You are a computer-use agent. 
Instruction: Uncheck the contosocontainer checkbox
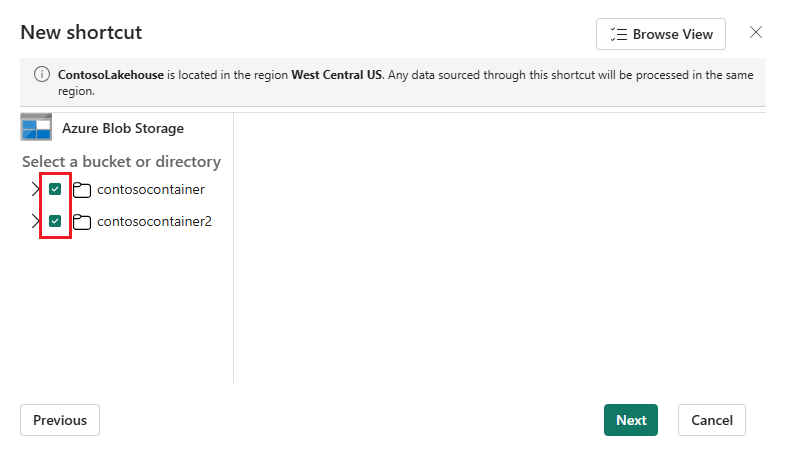point(55,189)
